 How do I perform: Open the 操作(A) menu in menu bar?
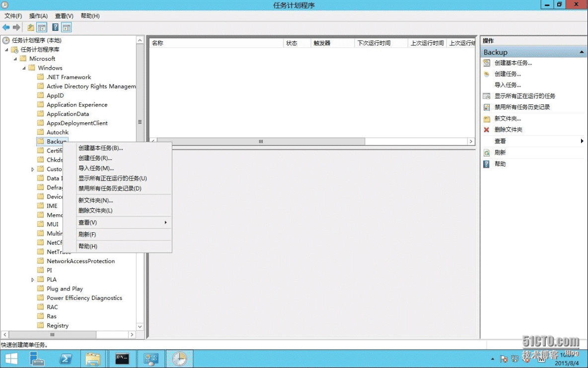click(x=38, y=16)
